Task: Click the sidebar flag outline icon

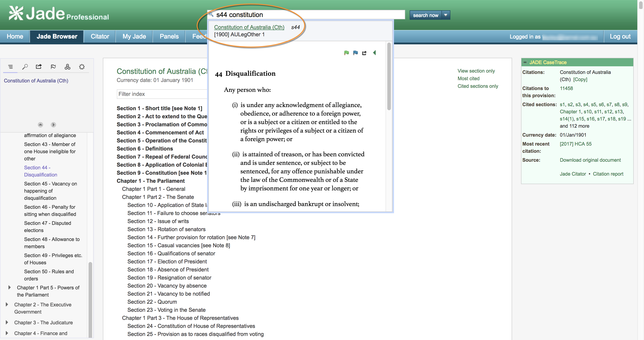Action: (x=53, y=67)
